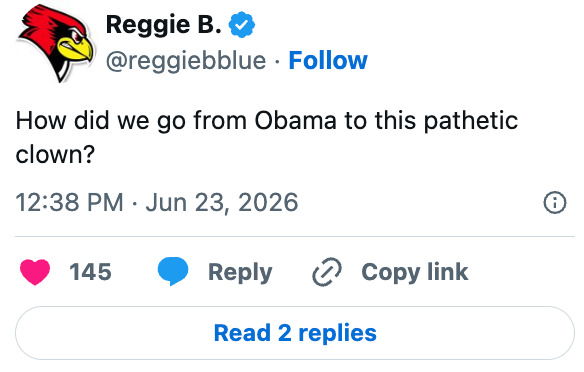Open the 12:38 PM timestamp link
Viewport: 584px width, 372px height.
pos(69,203)
